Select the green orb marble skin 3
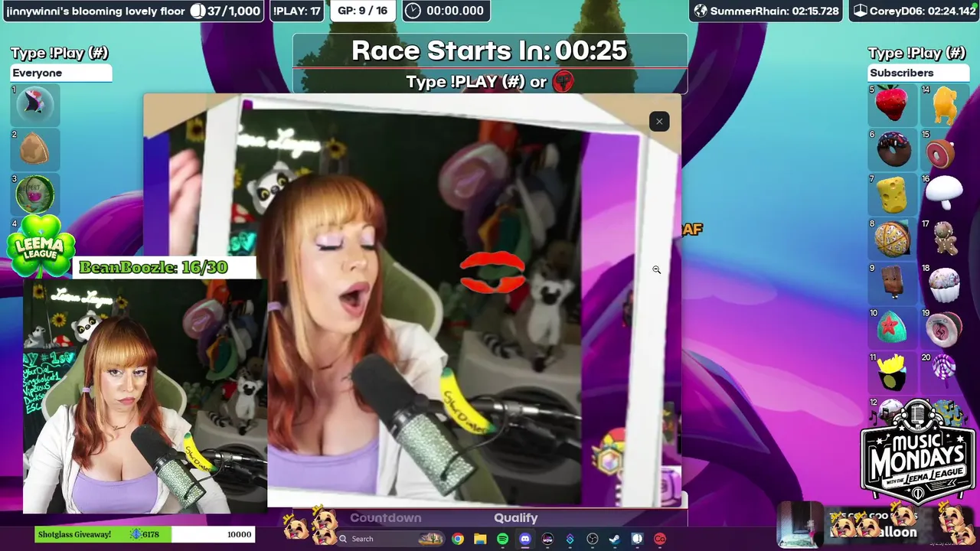 coord(34,193)
